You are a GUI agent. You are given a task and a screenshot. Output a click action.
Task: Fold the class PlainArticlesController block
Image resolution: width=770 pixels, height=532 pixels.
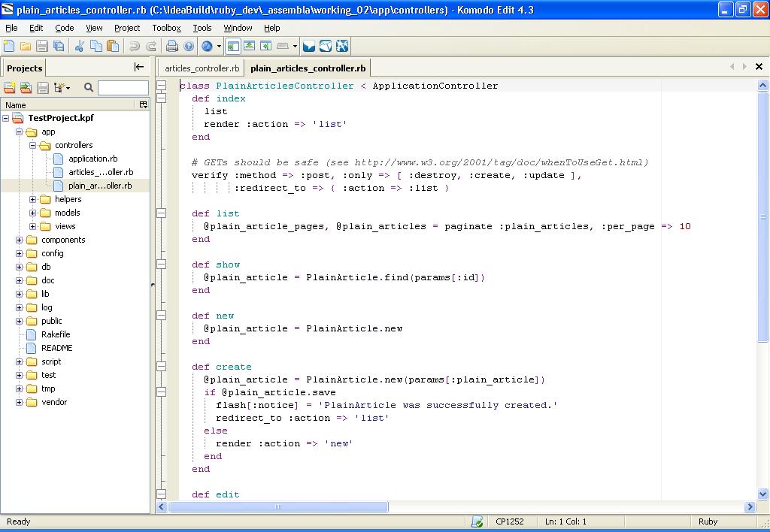[x=161, y=86]
